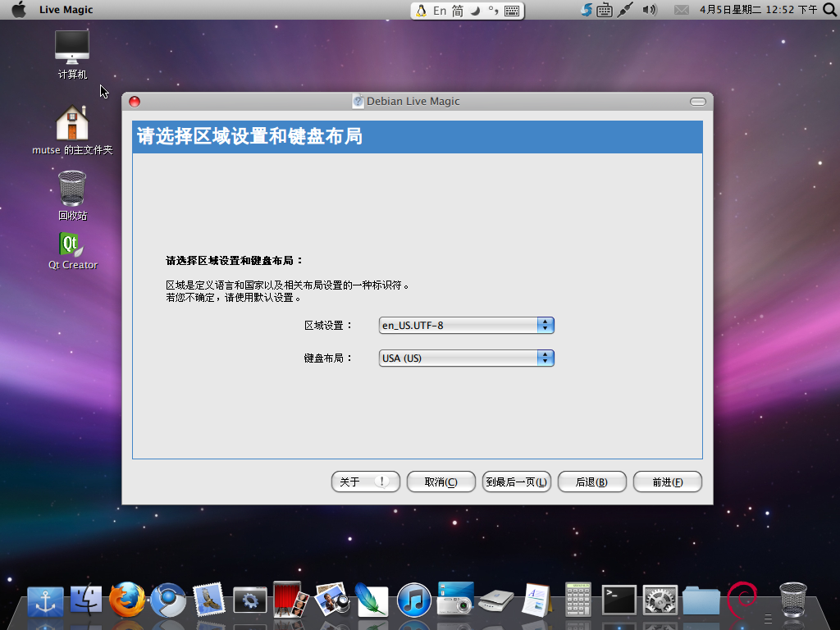Click the Debian swirl icon in dock
Viewport: 840px width, 630px height.
742,600
